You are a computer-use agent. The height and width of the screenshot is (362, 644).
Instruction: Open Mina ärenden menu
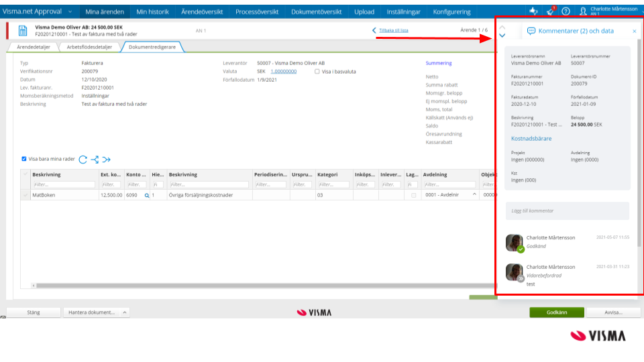coord(105,12)
